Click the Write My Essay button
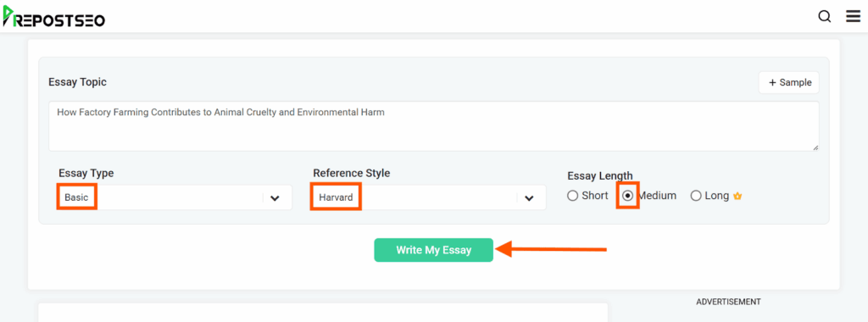Image resolution: width=868 pixels, height=322 pixels. coord(433,250)
